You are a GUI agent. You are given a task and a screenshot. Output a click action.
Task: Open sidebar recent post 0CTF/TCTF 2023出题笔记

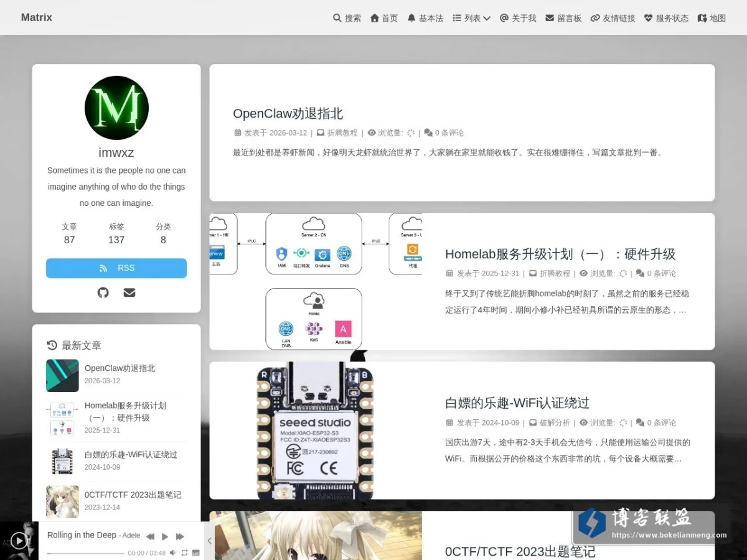click(x=133, y=495)
